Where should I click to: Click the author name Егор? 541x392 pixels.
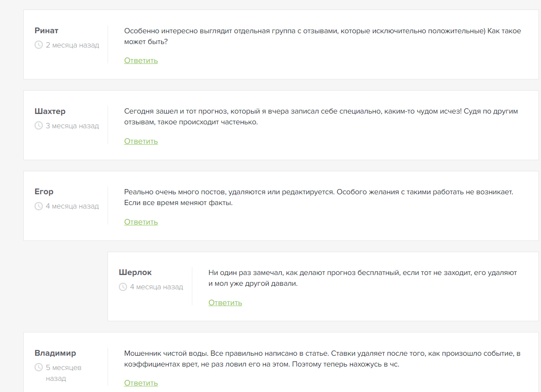click(44, 192)
